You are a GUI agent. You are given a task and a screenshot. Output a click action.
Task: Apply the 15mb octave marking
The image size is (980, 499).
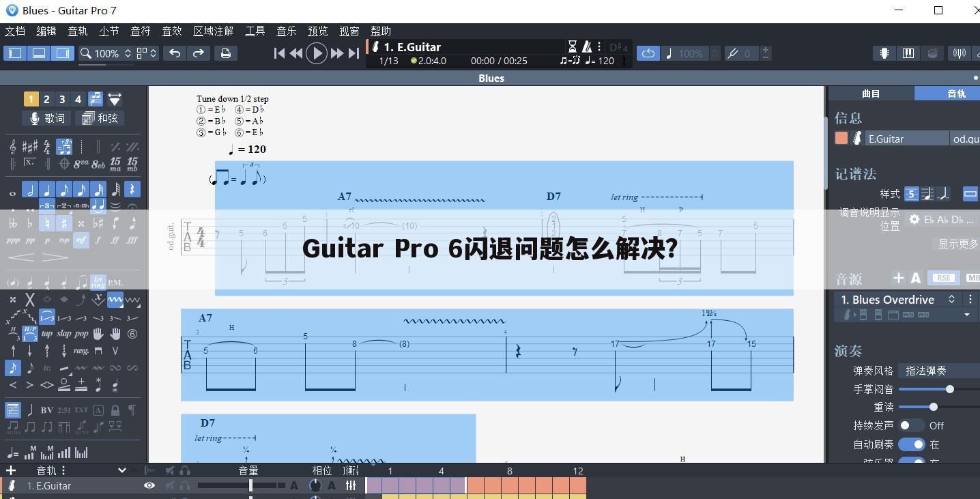pos(132,164)
